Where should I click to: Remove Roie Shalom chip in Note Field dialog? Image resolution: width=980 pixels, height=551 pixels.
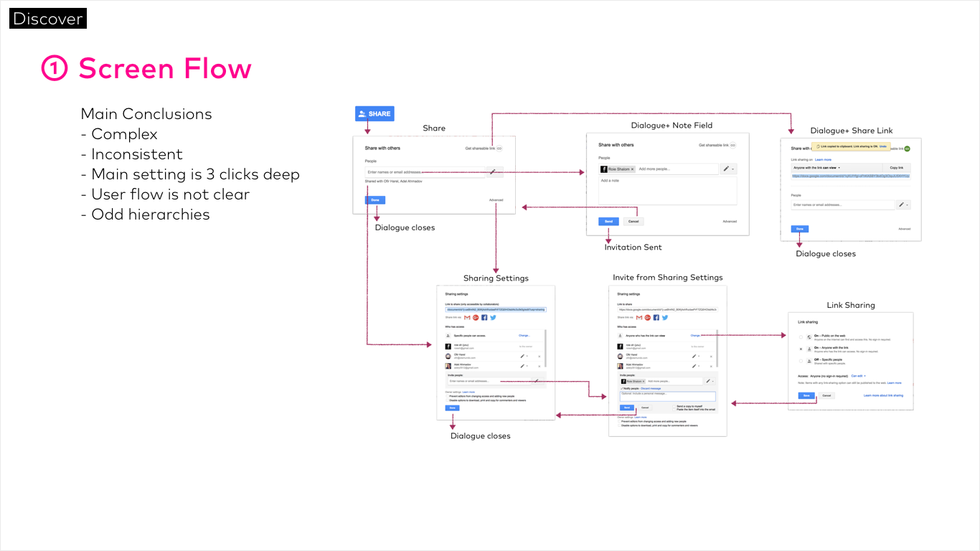point(632,169)
